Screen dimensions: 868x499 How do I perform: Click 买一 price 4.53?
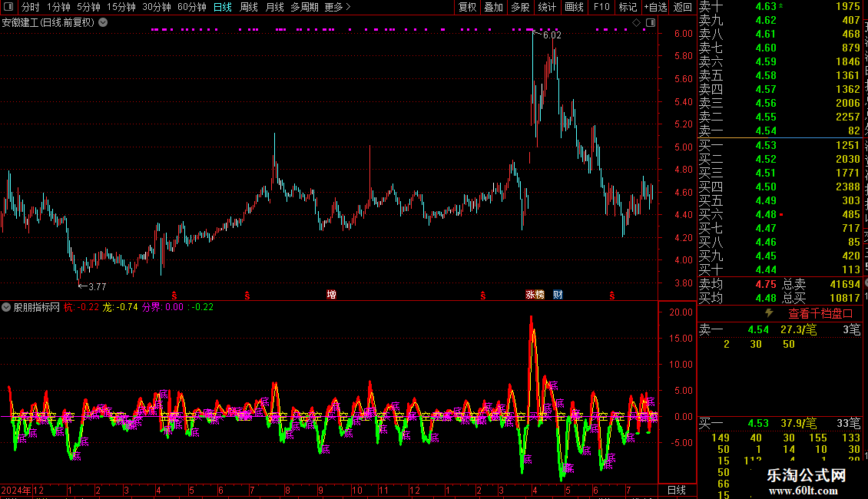pos(766,145)
